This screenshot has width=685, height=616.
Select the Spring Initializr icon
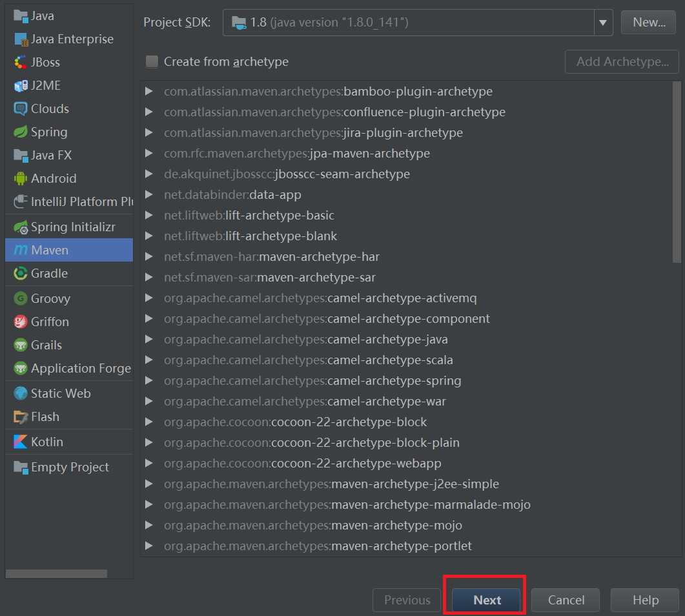pos(21,227)
